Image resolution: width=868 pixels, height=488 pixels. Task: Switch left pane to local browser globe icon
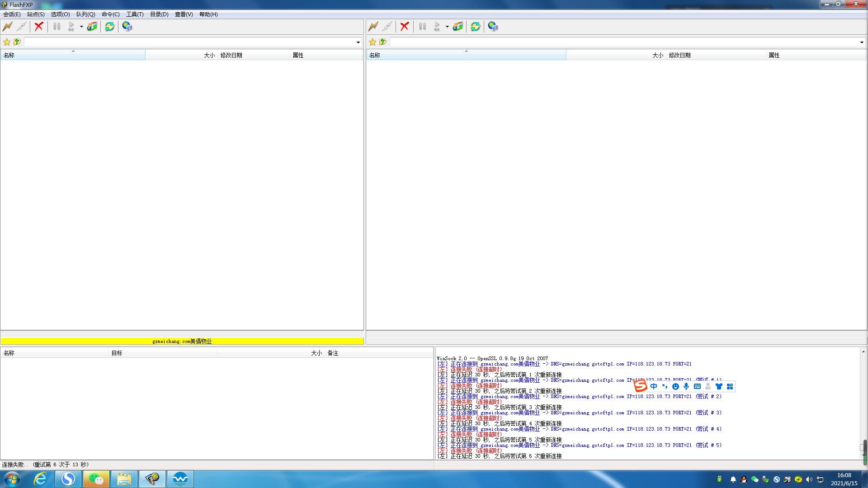tap(127, 27)
